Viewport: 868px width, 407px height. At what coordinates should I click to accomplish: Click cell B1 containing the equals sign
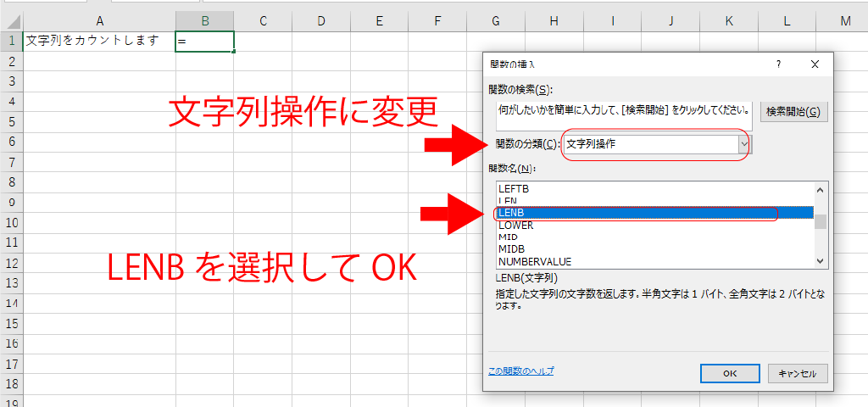coord(204,41)
